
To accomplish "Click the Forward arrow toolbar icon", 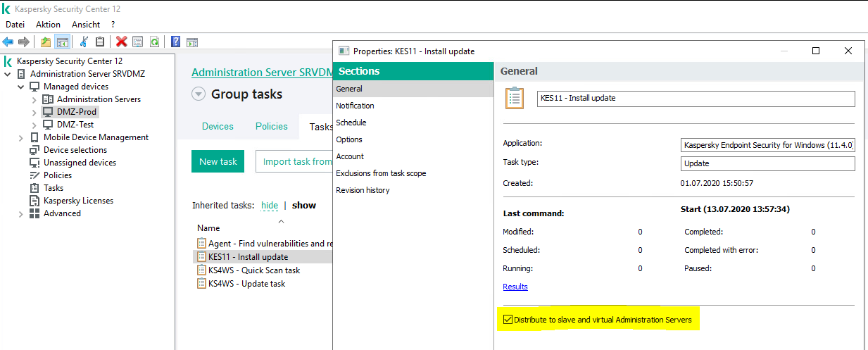I will (x=23, y=42).
